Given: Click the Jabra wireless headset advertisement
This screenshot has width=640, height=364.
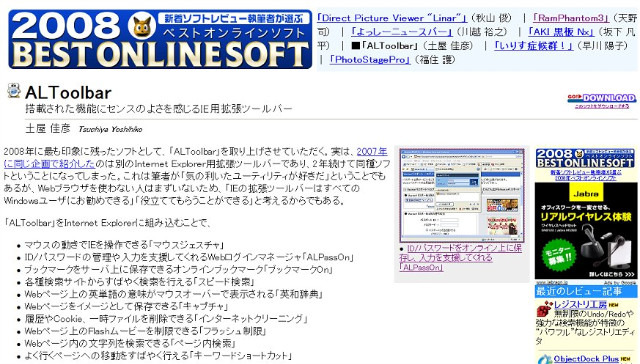Looking at the screenshot, I should [x=585, y=231].
